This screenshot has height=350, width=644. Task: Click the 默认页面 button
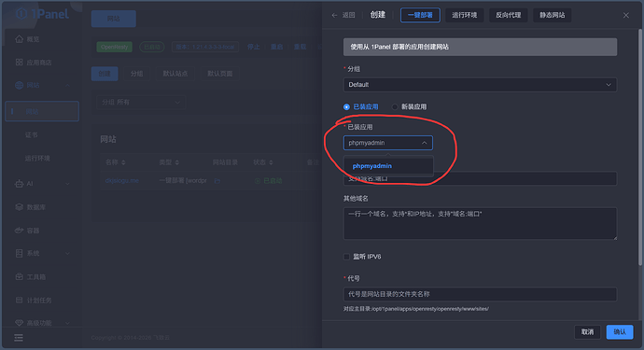point(219,74)
